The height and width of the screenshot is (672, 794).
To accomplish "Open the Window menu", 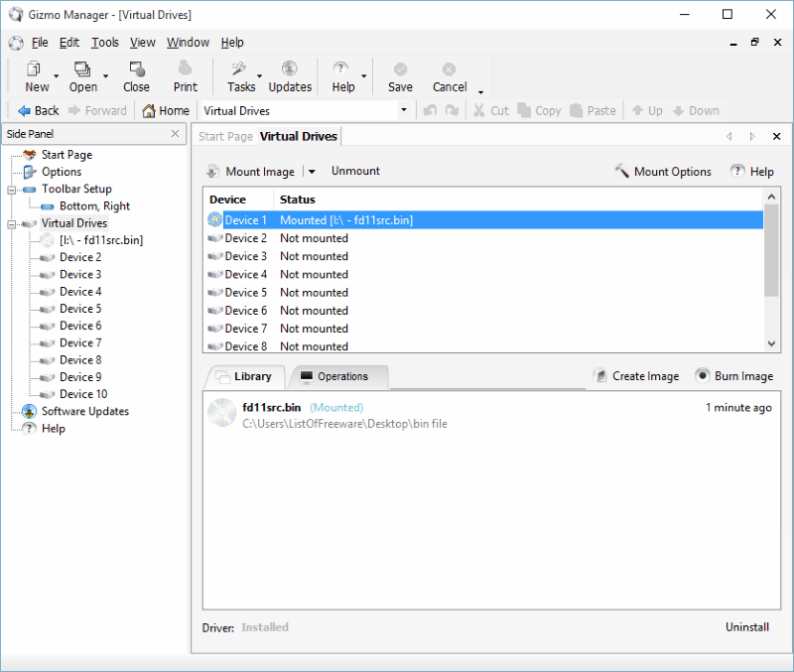I will point(188,43).
